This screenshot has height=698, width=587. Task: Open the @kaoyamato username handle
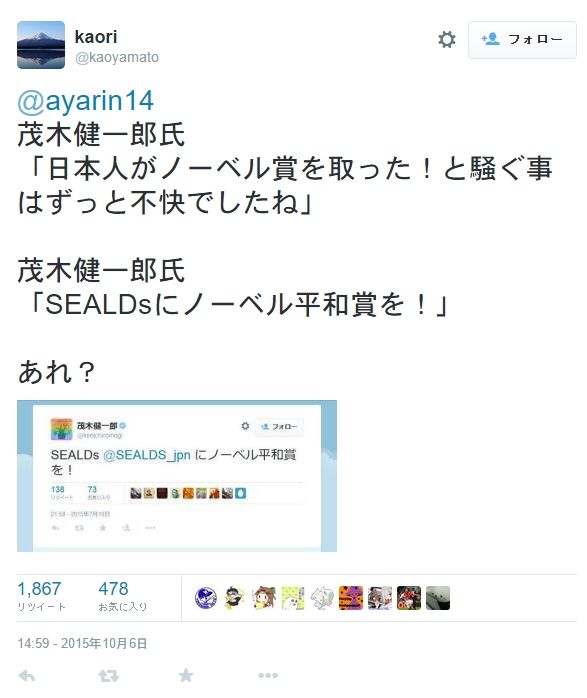(x=117, y=57)
